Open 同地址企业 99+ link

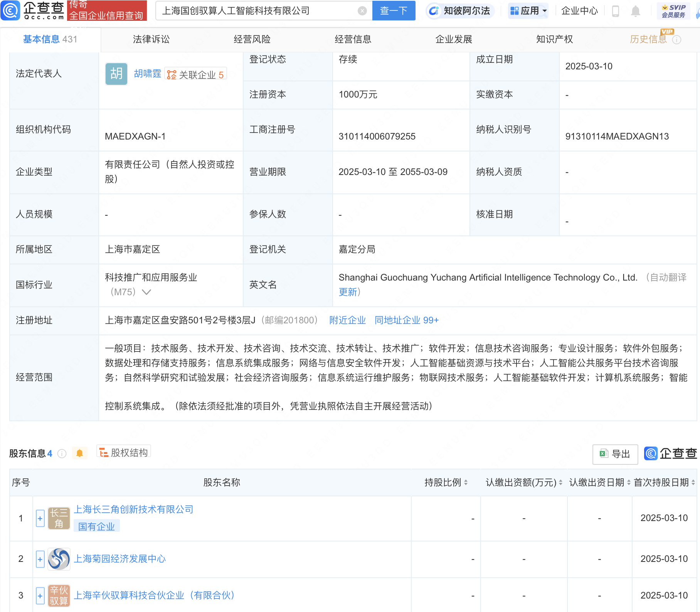click(x=407, y=320)
